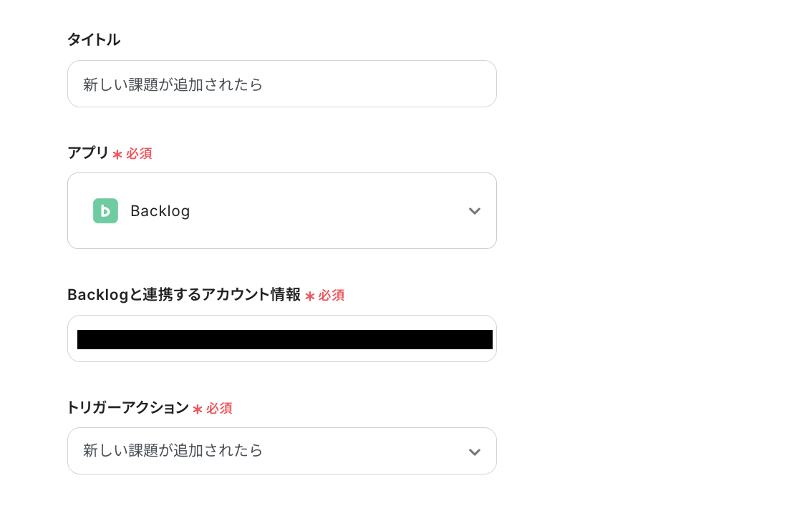Image resolution: width=812 pixels, height=521 pixels.
Task: Select the 新しい課題が追加されたら text in trigger dropdown
Action: pos(173,451)
